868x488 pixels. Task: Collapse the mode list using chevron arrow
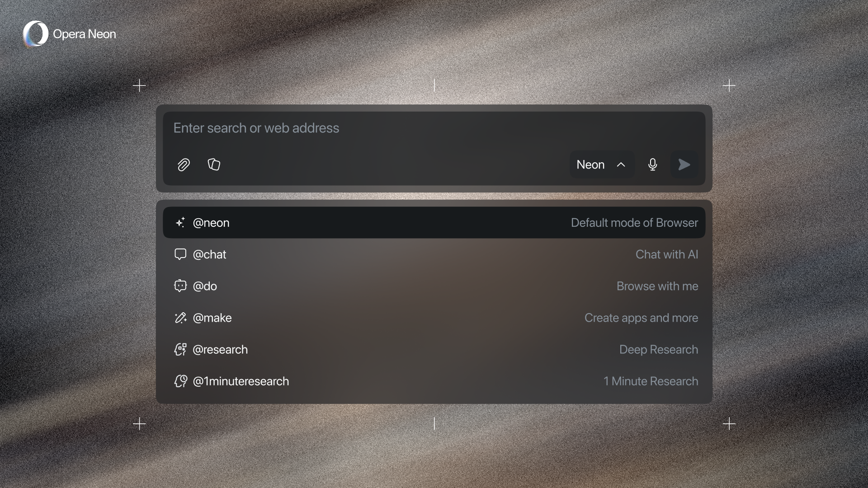point(621,164)
